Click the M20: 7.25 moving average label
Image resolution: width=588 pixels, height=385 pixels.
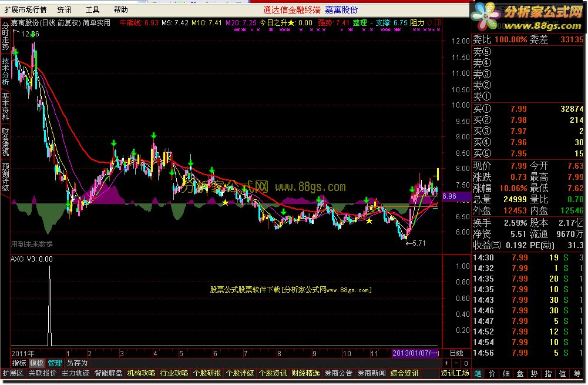[241, 22]
